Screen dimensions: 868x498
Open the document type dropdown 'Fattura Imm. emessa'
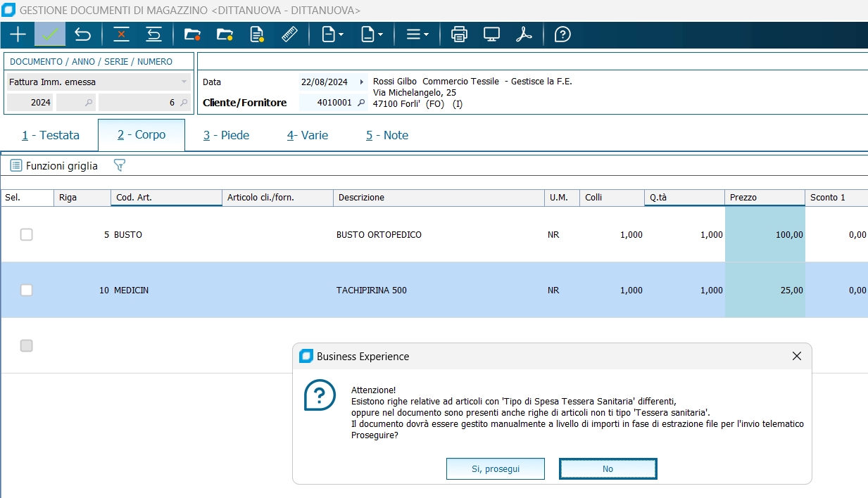(184, 82)
